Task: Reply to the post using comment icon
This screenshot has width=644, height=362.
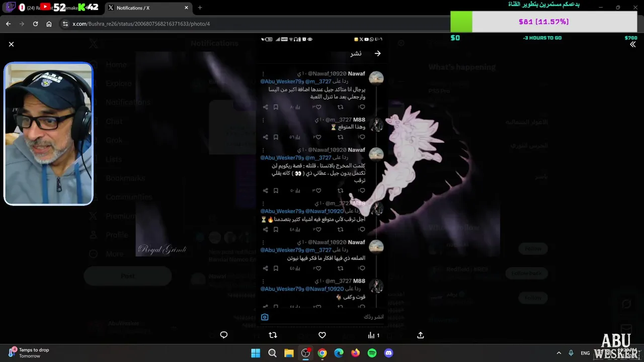Action: pos(224,335)
